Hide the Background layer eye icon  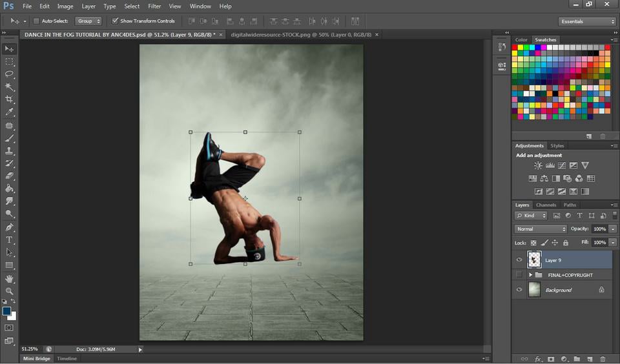pyautogui.click(x=519, y=290)
